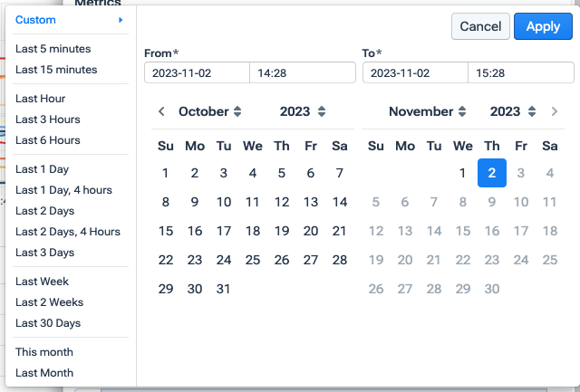Open the November month selector
The image size is (580, 392).
pyautogui.click(x=428, y=111)
